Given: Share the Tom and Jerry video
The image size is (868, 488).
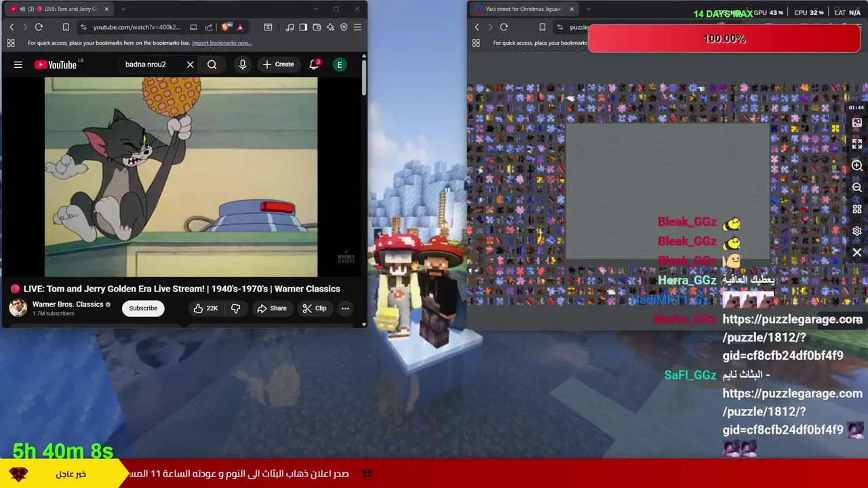Looking at the screenshot, I should tap(271, 308).
